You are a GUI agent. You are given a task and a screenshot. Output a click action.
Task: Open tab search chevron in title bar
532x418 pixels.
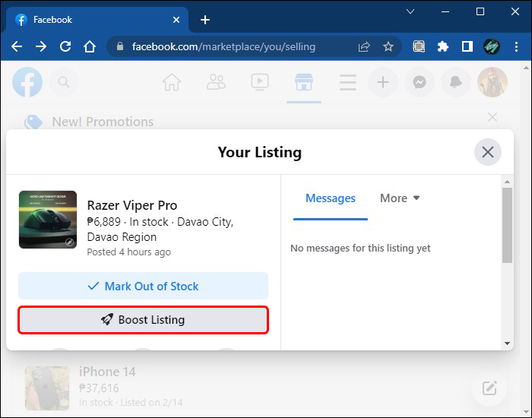pyautogui.click(x=410, y=12)
